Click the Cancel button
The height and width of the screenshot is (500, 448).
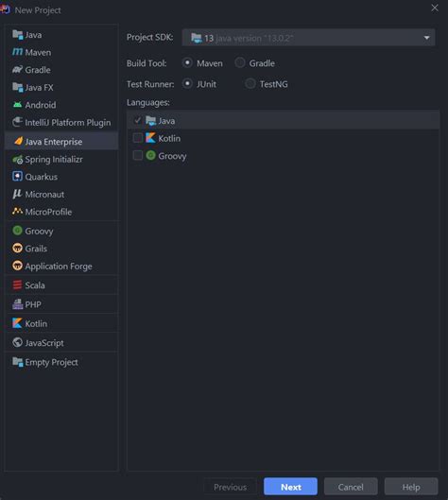pyautogui.click(x=351, y=487)
